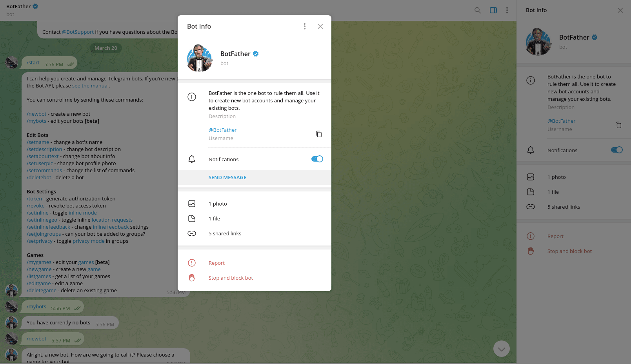Open 5 shared links in sidebar

coord(574,207)
